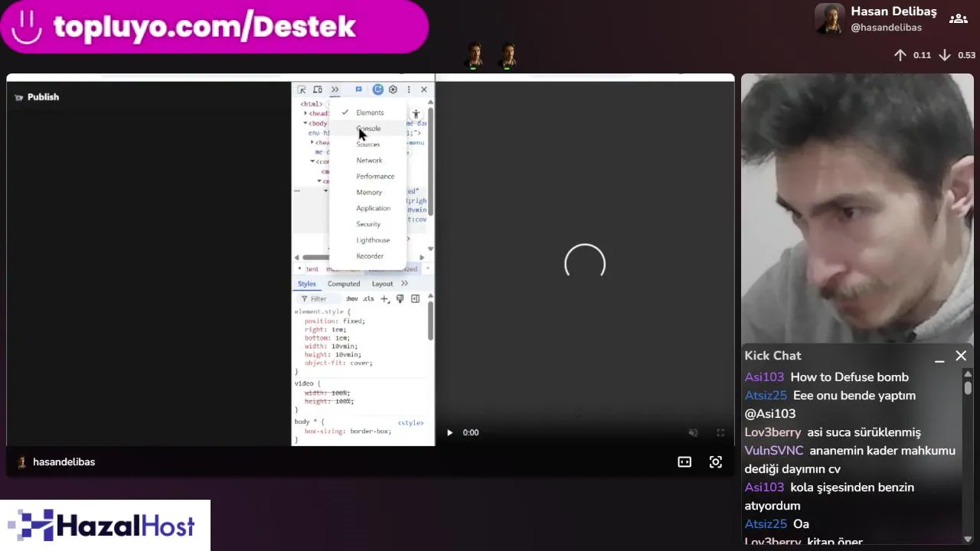Close the DevTools panel
Viewport: 980px width, 551px height.
tap(424, 90)
